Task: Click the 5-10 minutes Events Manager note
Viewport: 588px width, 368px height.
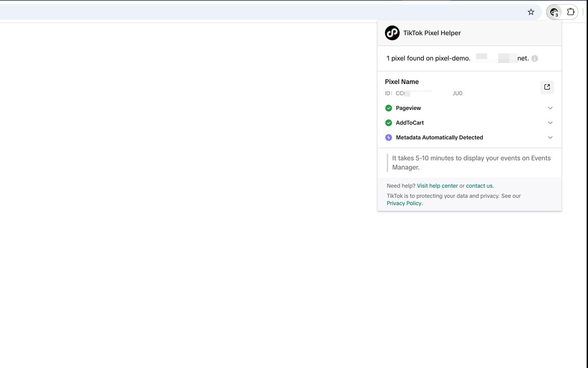Action: tap(471, 163)
